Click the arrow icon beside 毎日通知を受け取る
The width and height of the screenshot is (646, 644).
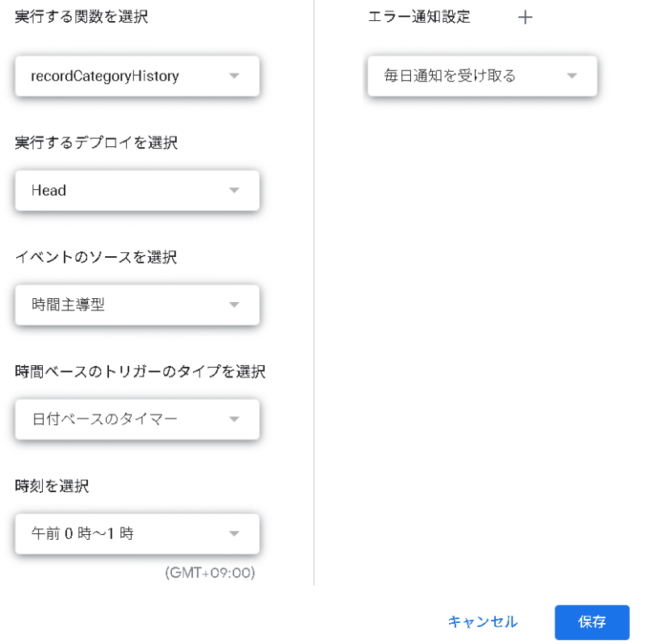click(x=572, y=76)
